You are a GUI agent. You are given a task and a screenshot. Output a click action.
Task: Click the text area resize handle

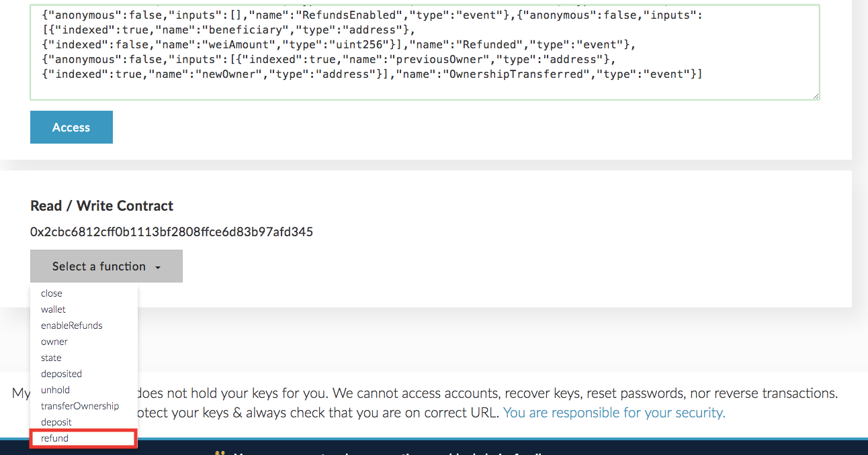[816, 96]
